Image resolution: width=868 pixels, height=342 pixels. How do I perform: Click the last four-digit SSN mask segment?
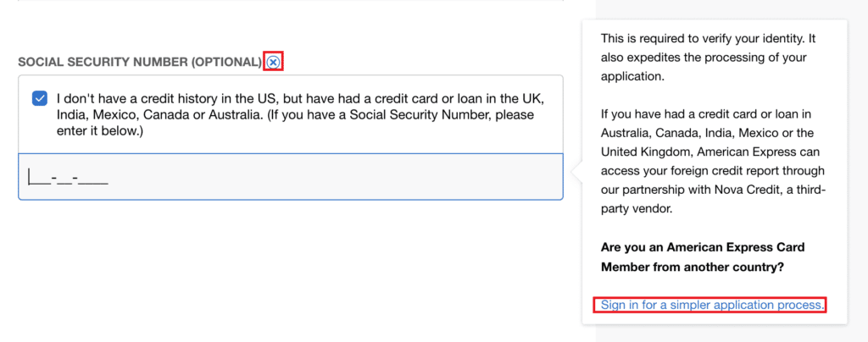pos(93,179)
